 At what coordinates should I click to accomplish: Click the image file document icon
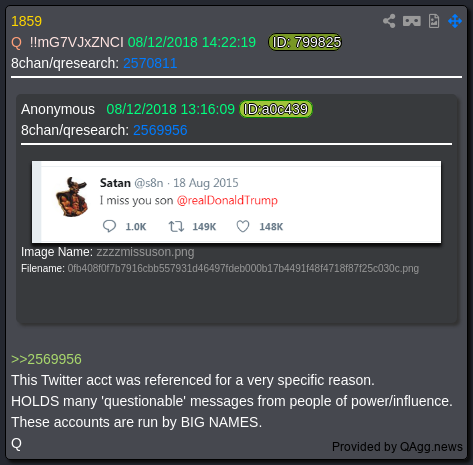coord(434,21)
